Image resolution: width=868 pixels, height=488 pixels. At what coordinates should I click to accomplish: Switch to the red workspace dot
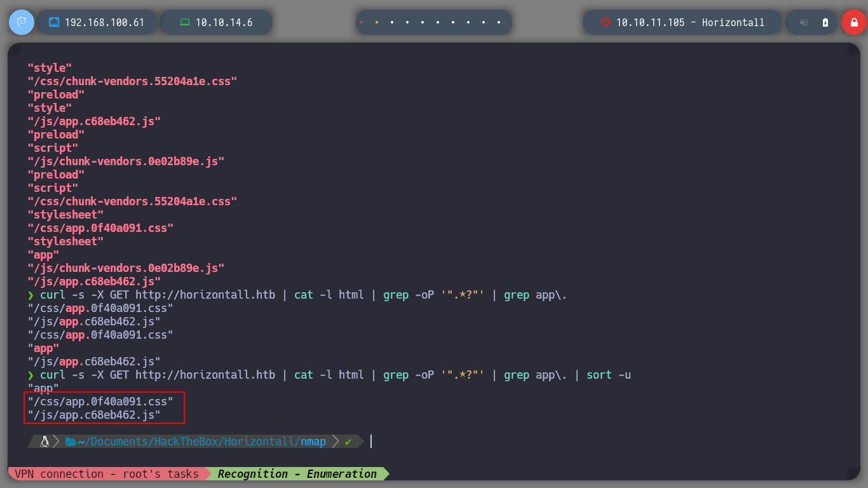point(362,22)
